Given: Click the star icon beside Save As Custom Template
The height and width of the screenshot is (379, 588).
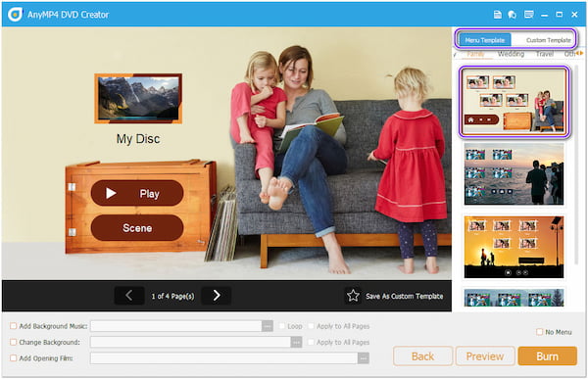Looking at the screenshot, I should 353,296.
